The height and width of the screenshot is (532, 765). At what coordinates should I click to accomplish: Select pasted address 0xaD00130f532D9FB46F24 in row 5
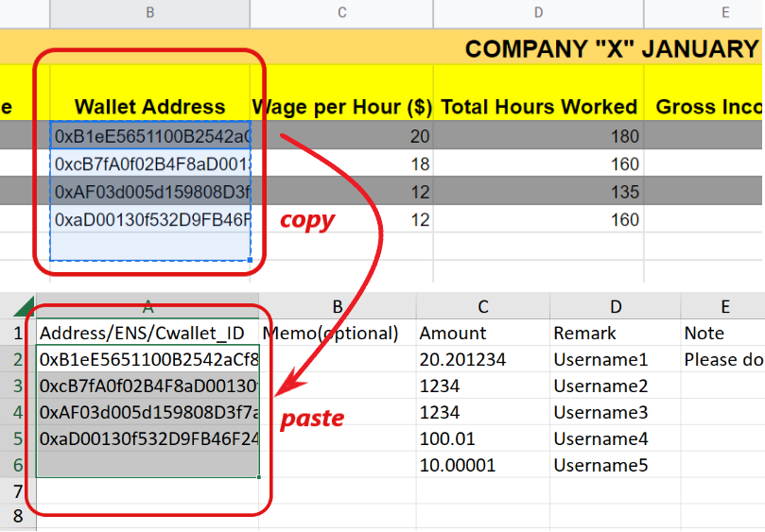point(148,438)
